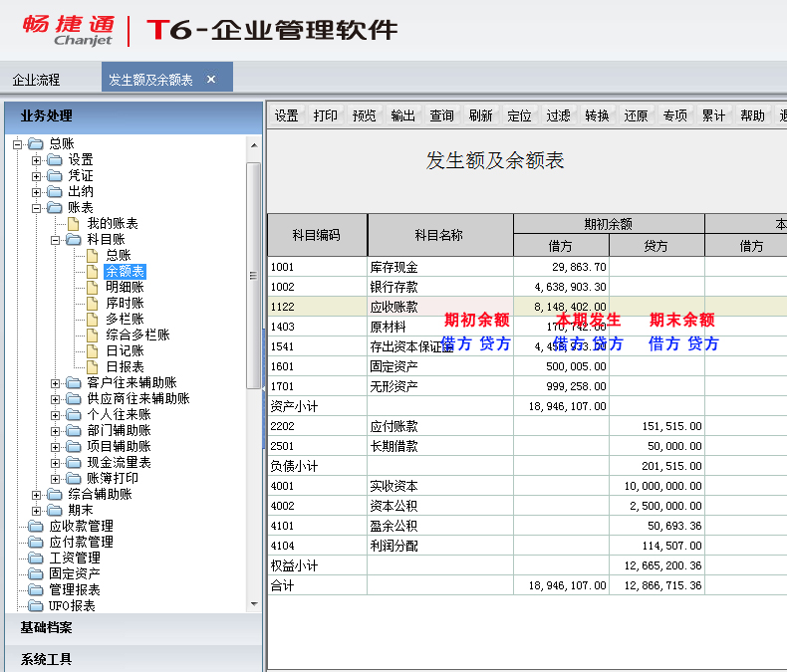Open 日记账 document icon in tree

tap(93, 351)
